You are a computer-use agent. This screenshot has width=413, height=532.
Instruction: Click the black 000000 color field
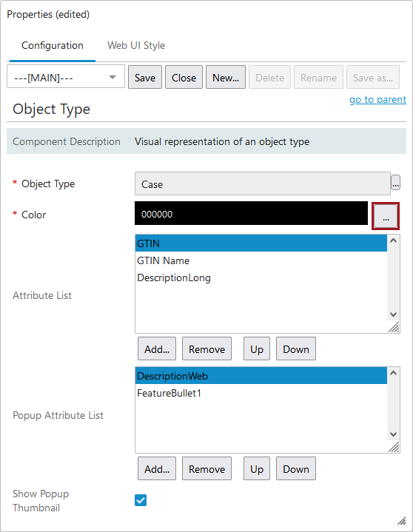coord(251,213)
